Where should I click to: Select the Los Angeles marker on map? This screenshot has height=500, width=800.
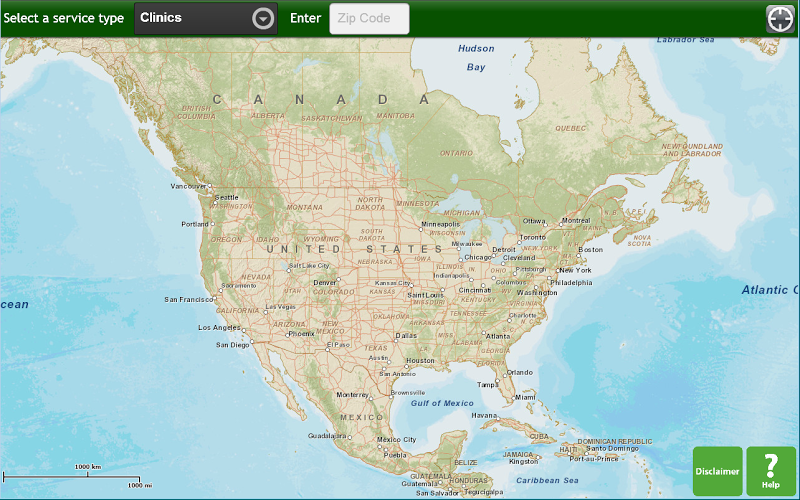point(244,330)
